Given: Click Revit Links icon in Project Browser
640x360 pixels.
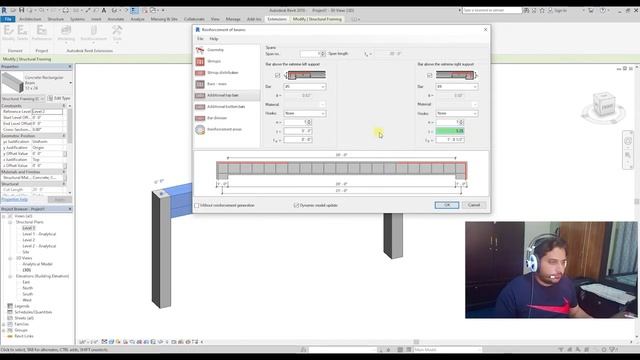Looking at the screenshot, I should (x=10, y=336).
